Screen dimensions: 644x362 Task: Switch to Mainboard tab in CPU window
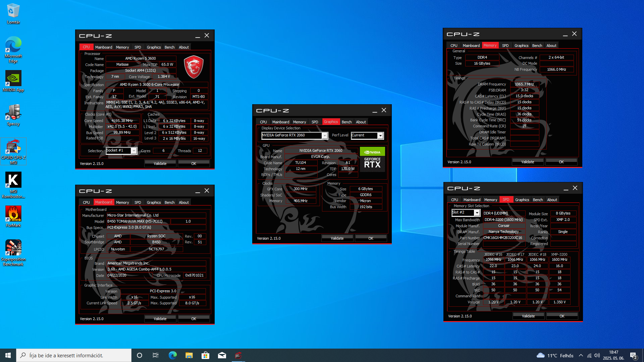(x=104, y=47)
